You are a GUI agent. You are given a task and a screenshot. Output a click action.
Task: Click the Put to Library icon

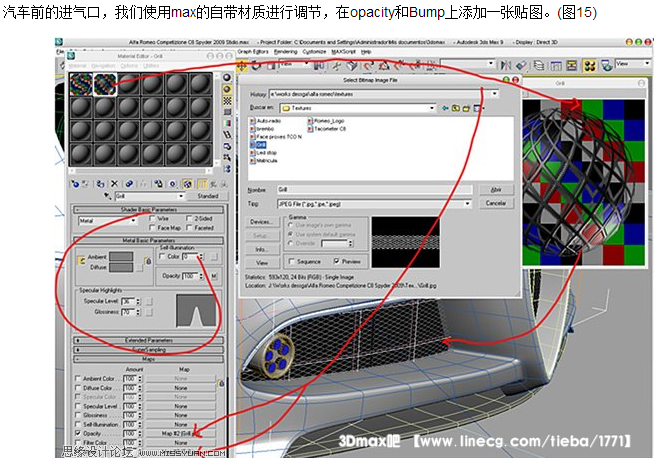(158, 184)
